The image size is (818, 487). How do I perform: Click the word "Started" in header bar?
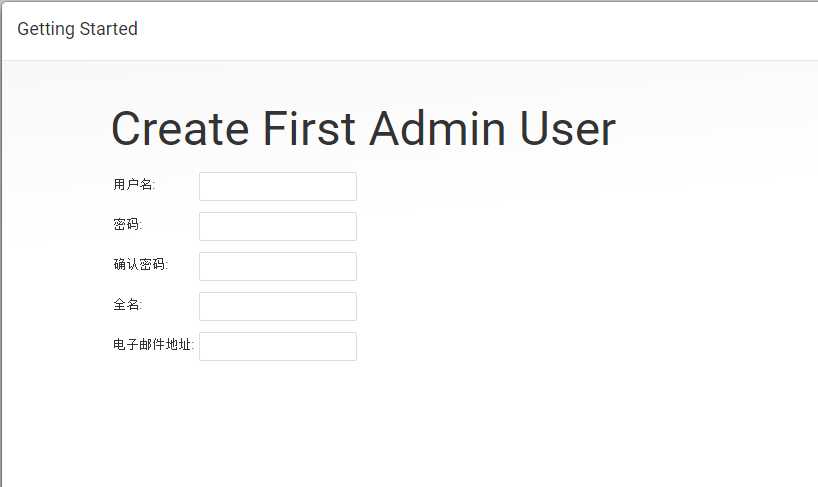[x=109, y=29]
